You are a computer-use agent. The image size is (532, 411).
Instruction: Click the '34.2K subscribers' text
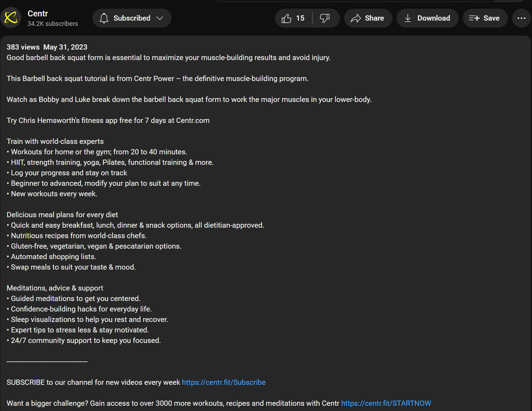pyautogui.click(x=53, y=24)
